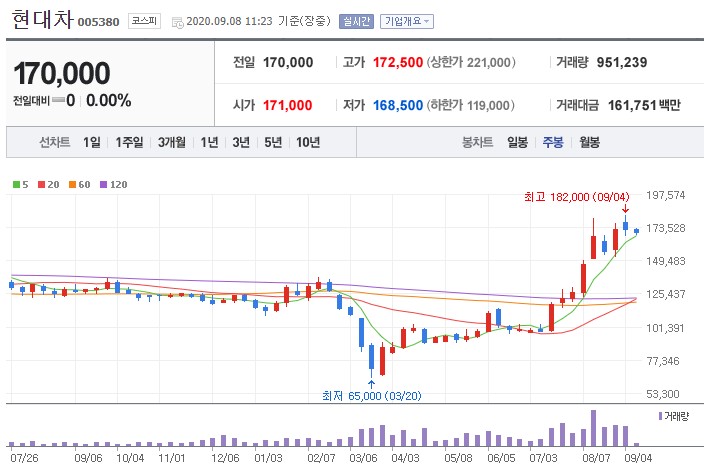
Task: Click the 선차트 section label
Action: [x=54, y=142]
